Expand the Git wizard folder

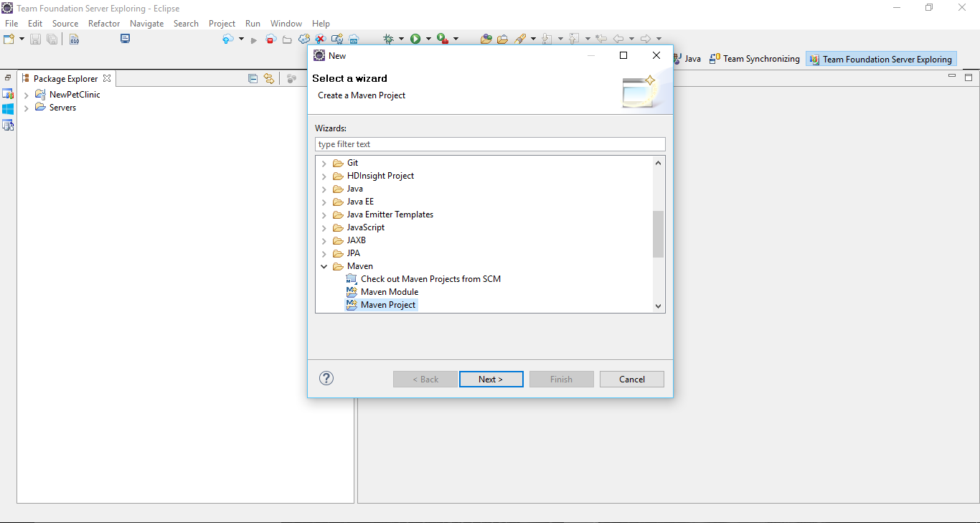pos(324,163)
